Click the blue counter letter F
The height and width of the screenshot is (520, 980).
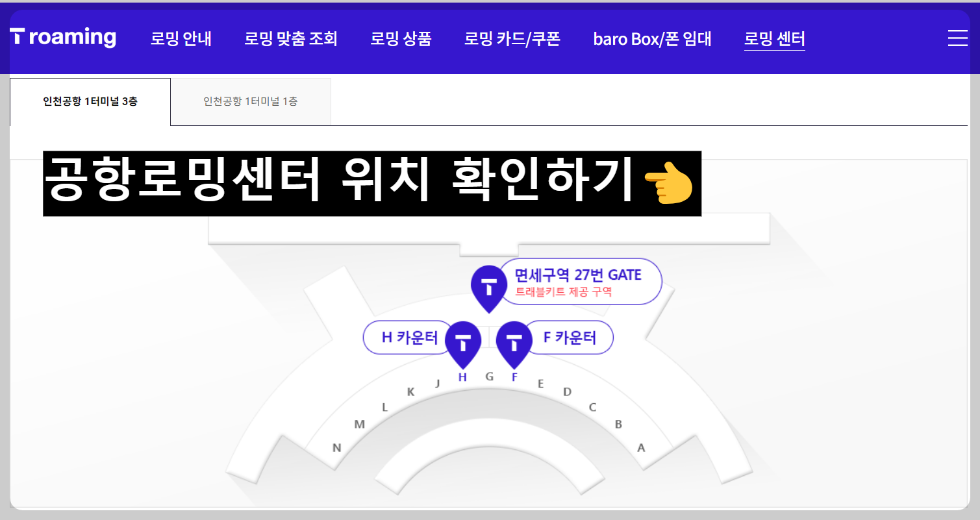coord(514,377)
